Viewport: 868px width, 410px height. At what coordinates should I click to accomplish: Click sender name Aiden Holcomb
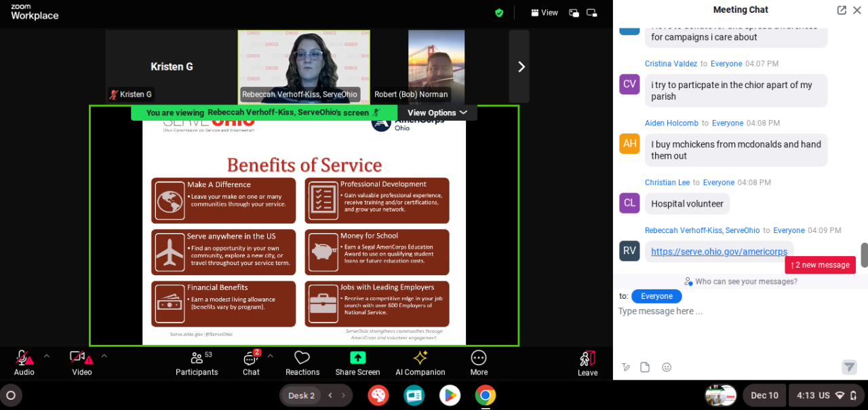coord(671,123)
